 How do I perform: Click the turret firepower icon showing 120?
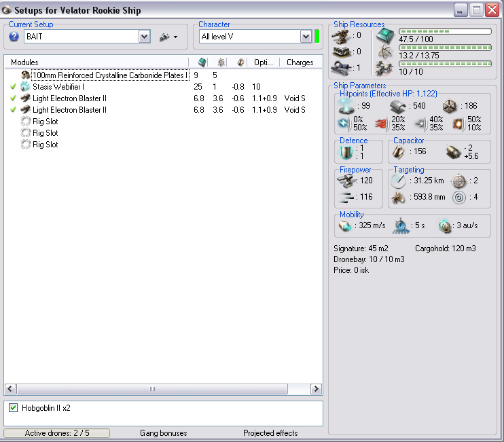click(346, 181)
